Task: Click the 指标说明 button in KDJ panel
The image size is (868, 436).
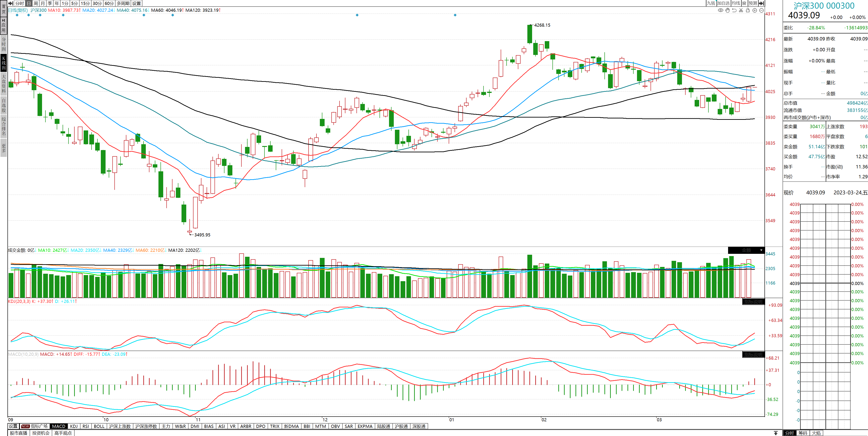Action: click(x=753, y=302)
